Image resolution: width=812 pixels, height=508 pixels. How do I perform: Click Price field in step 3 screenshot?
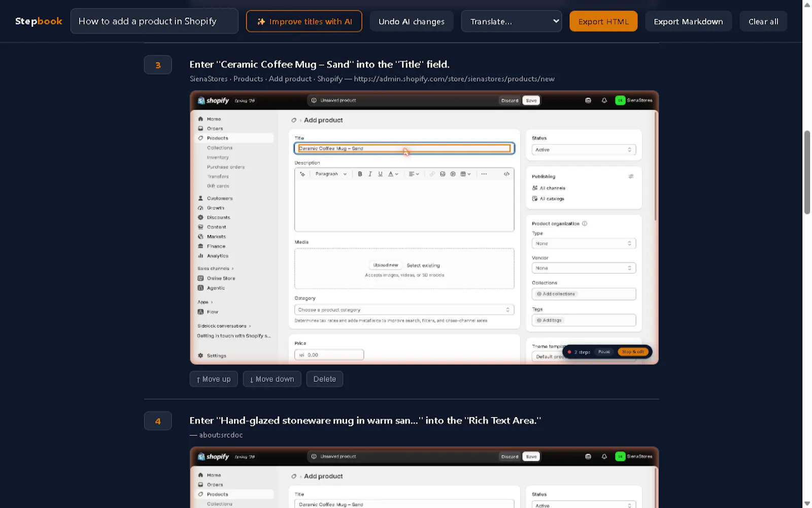(x=329, y=355)
